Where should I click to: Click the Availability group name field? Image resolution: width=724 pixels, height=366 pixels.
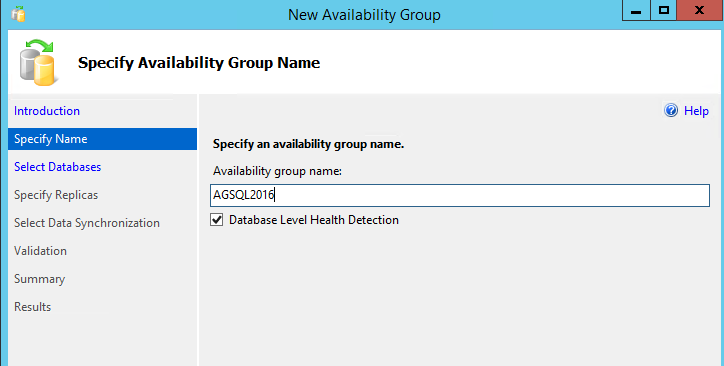tap(460, 196)
